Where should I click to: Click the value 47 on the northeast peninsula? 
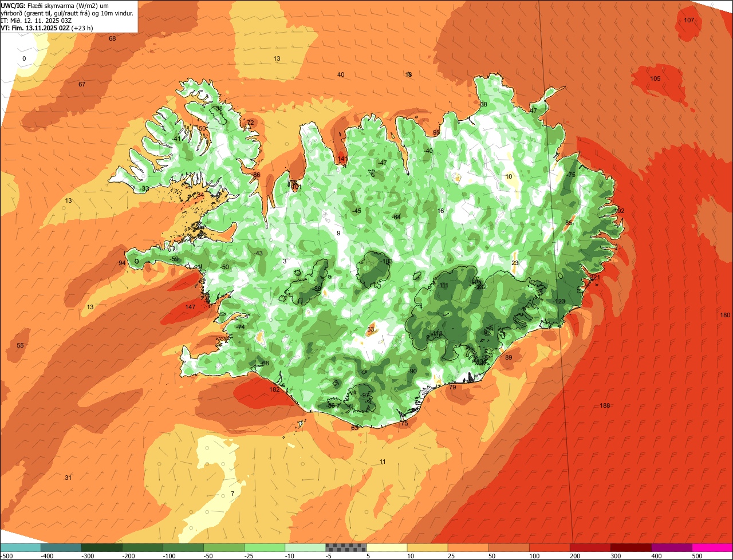click(533, 111)
